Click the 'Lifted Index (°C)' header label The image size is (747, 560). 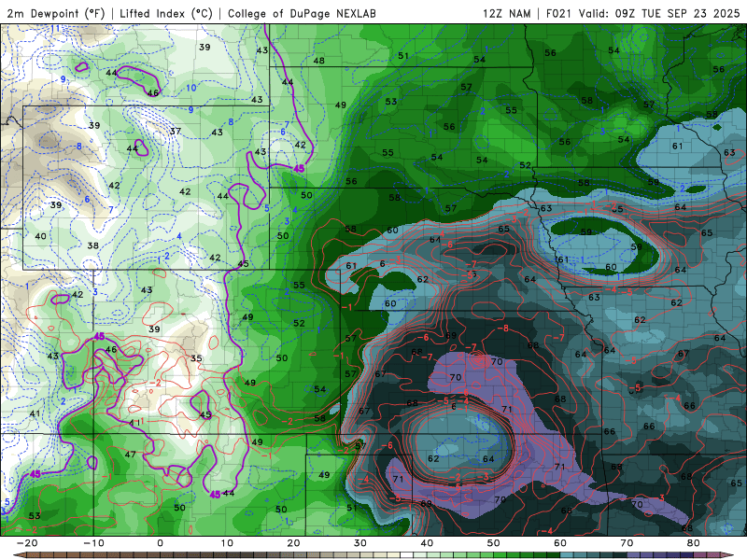[x=166, y=13]
